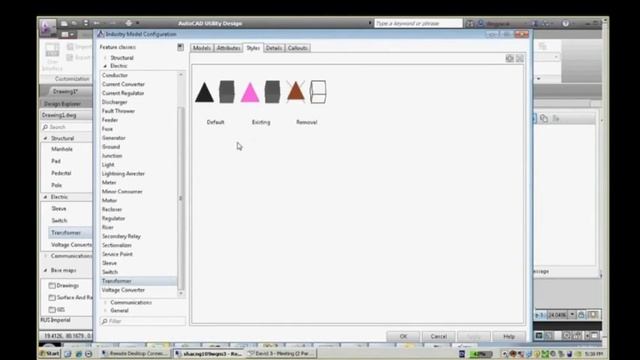This screenshot has width=640, height=360.
Task: Select Lightning Arrester in feature class list
Action: 123,173
